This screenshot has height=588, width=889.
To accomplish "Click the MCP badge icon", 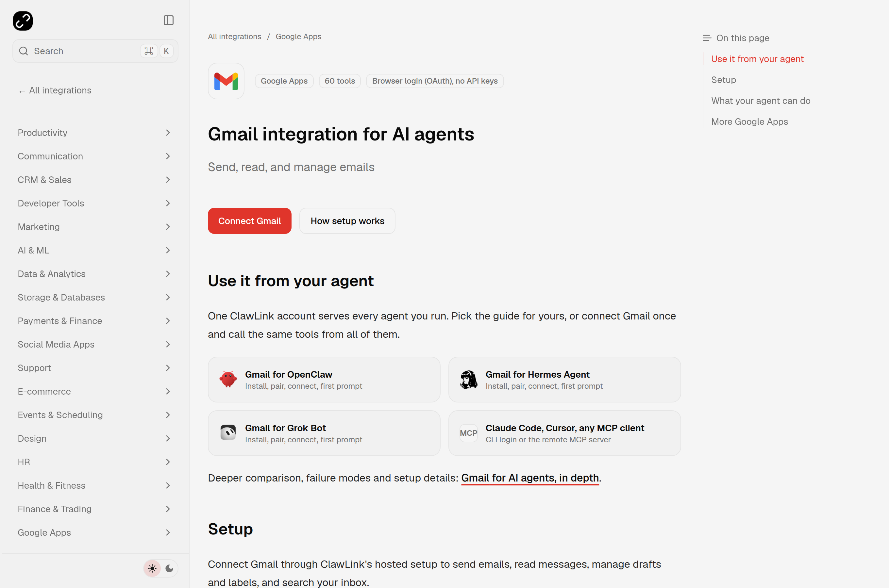I will coord(468,433).
